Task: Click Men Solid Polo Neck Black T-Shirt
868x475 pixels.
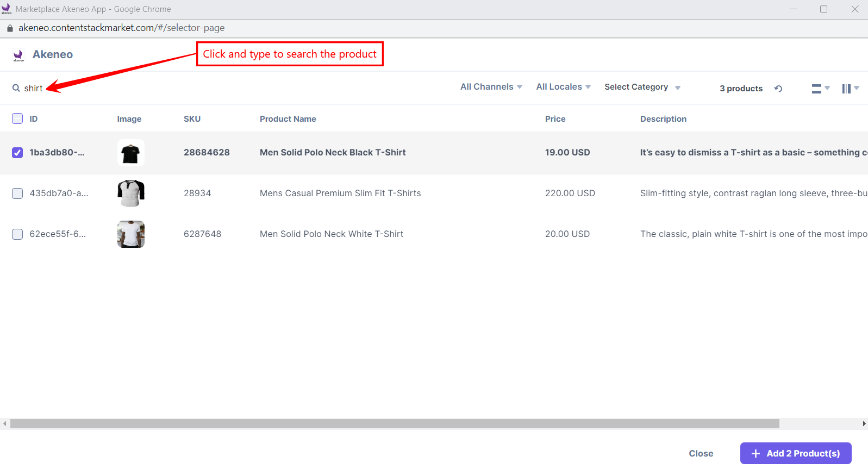Action: pyautogui.click(x=333, y=153)
